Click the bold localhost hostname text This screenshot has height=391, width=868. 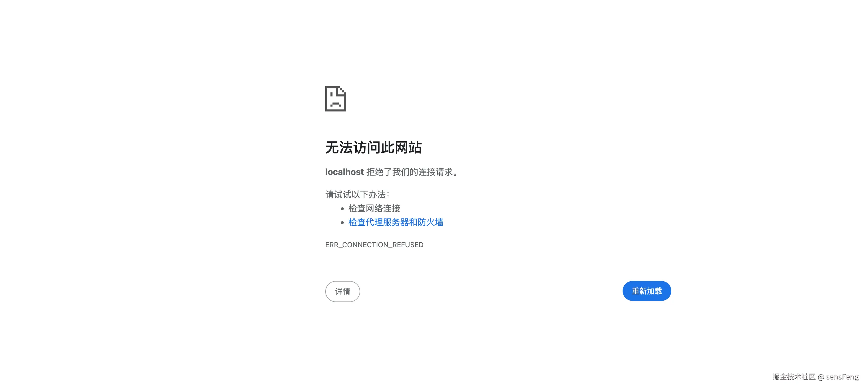pos(344,172)
